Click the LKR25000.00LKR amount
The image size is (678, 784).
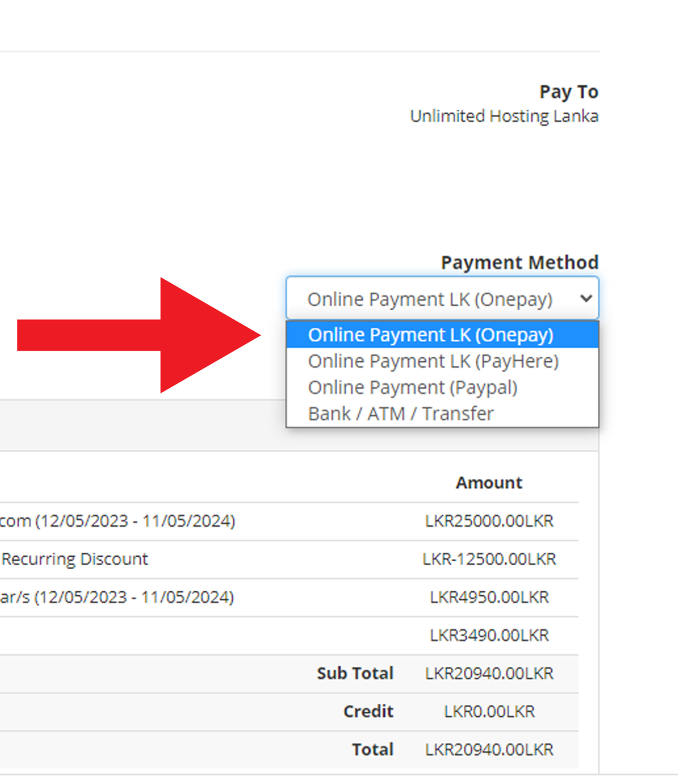(489, 521)
